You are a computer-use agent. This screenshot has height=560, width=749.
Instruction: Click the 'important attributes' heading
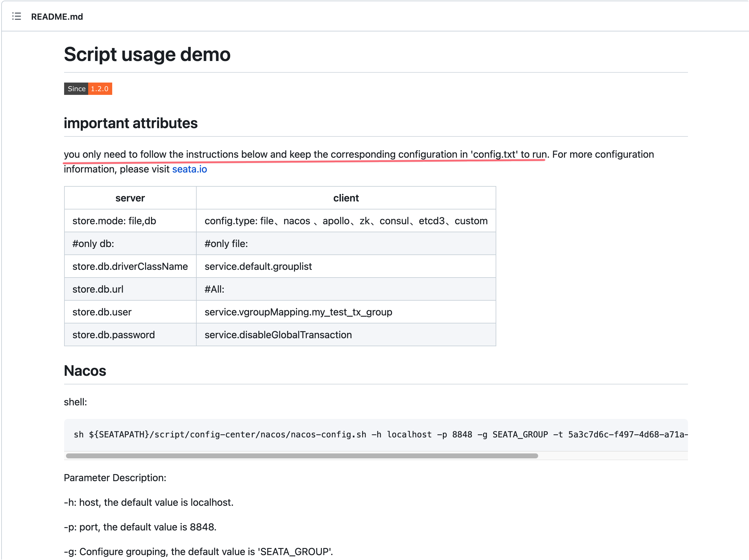(131, 123)
